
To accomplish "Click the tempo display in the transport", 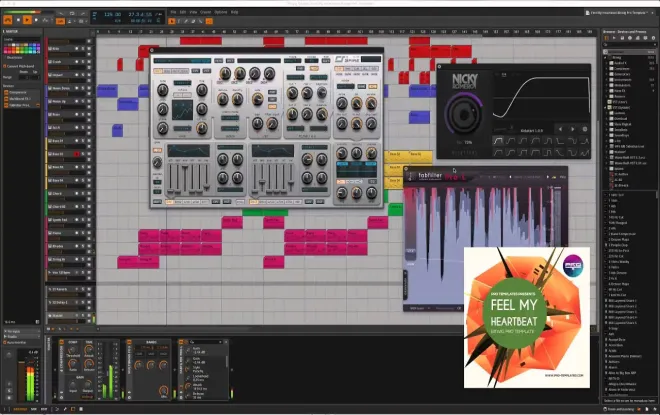I will [112, 15].
